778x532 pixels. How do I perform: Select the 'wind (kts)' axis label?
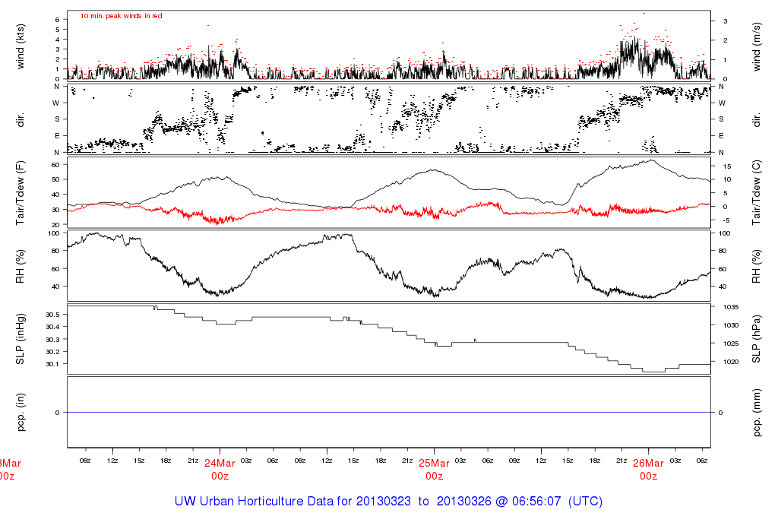coord(20,46)
